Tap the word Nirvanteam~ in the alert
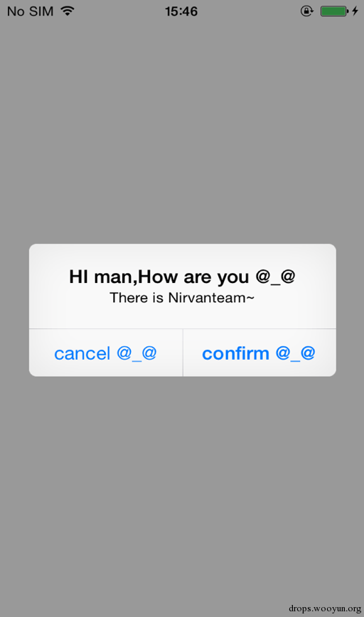Screen dimensions: 364x617 pos(211,298)
